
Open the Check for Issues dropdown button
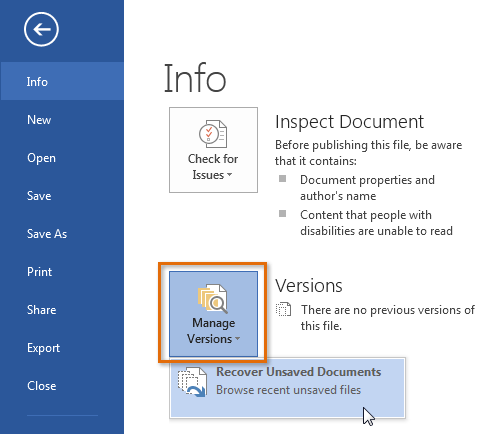click(213, 150)
